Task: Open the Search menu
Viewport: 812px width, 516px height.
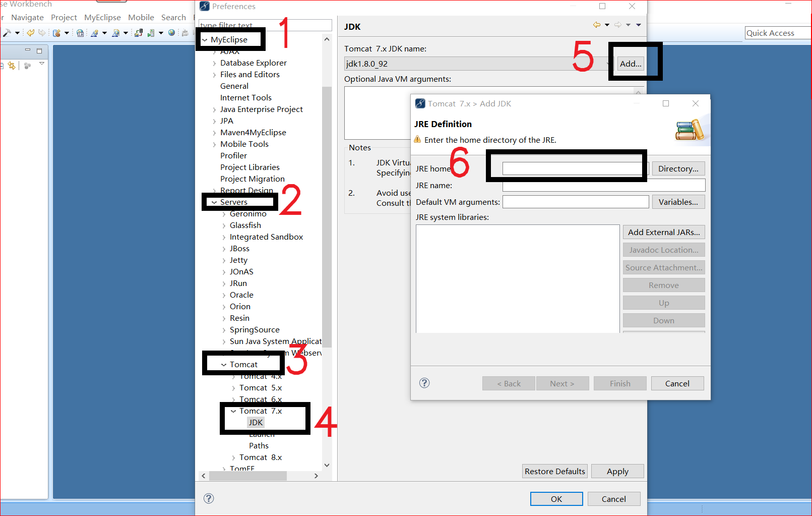Action: click(x=173, y=17)
